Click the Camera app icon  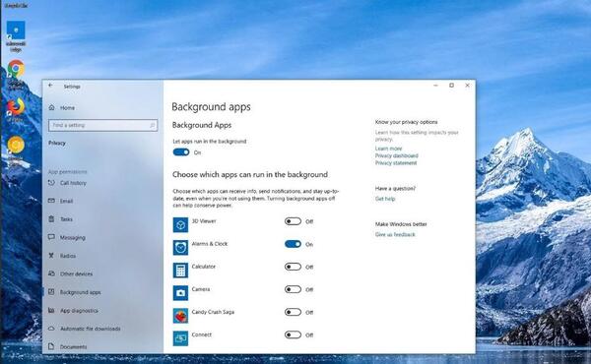[180, 293]
